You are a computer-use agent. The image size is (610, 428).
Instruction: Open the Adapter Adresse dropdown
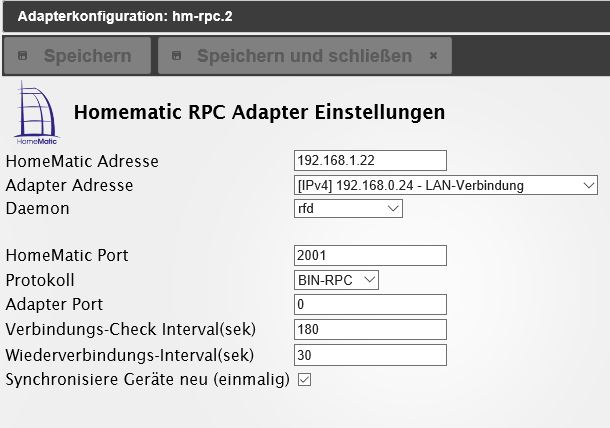(x=445, y=185)
